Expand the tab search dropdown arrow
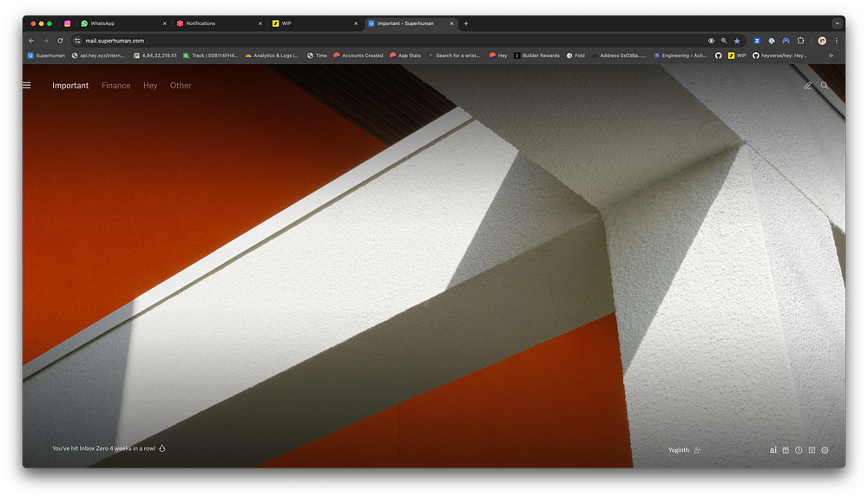868x498 pixels. [837, 23]
